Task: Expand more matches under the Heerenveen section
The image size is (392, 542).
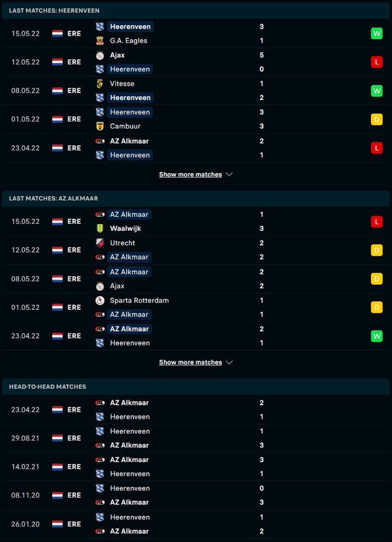Action: (190, 174)
